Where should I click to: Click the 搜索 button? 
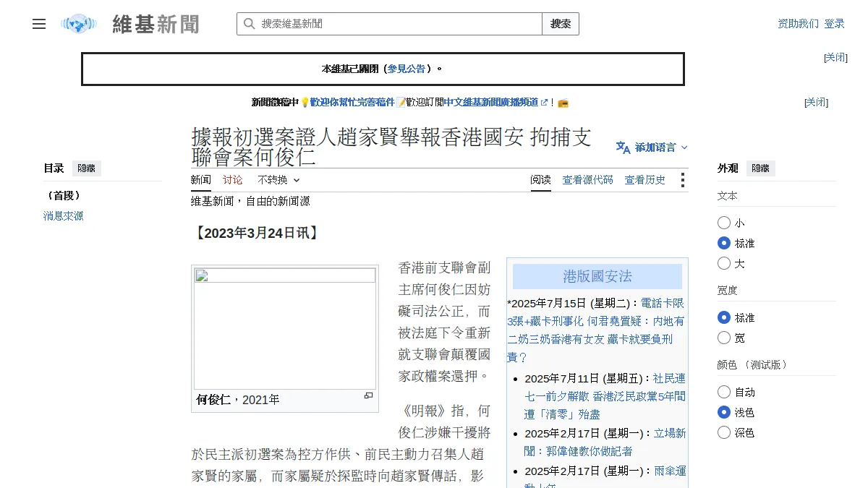561,24
